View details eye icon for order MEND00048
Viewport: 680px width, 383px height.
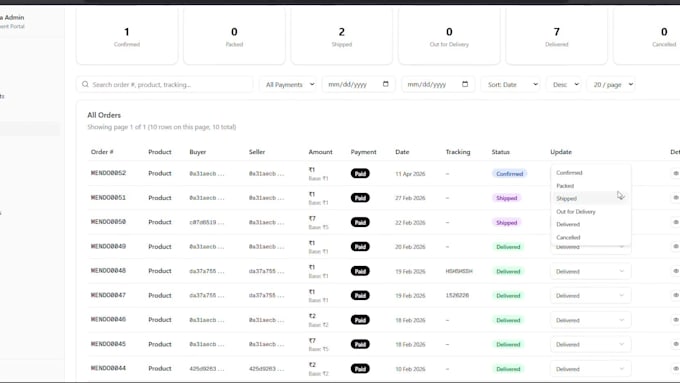pyautogui.click(x=676, y=271)
